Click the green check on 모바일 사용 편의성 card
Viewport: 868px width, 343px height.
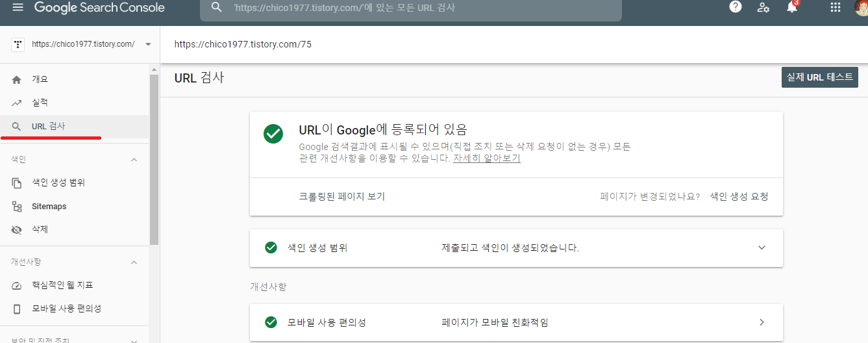point(271,322)
